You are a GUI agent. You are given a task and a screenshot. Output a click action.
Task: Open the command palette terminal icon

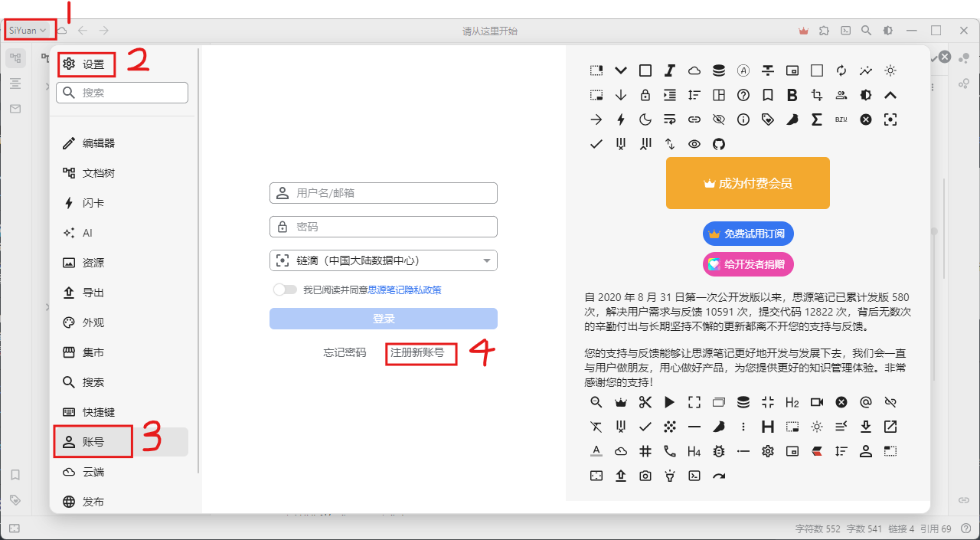(x=845, y=31)
